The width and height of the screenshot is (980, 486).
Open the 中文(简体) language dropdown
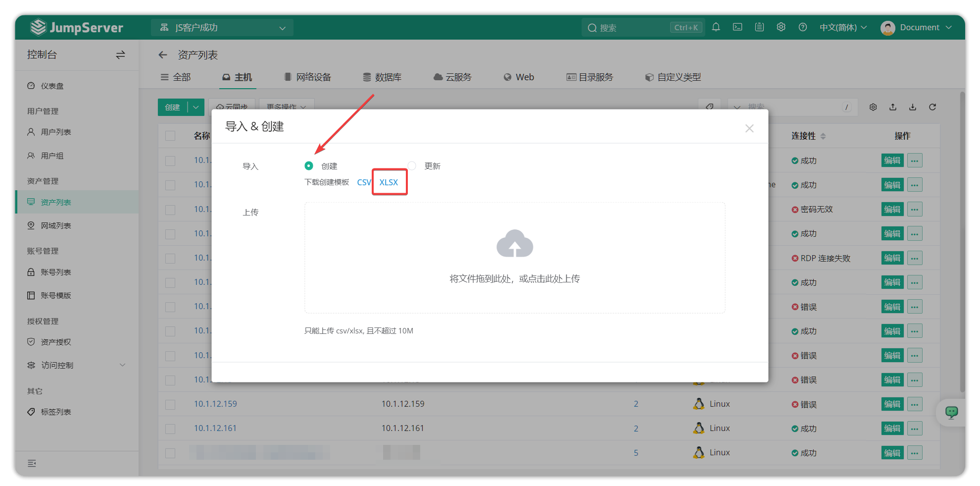[x=843, y=28]
